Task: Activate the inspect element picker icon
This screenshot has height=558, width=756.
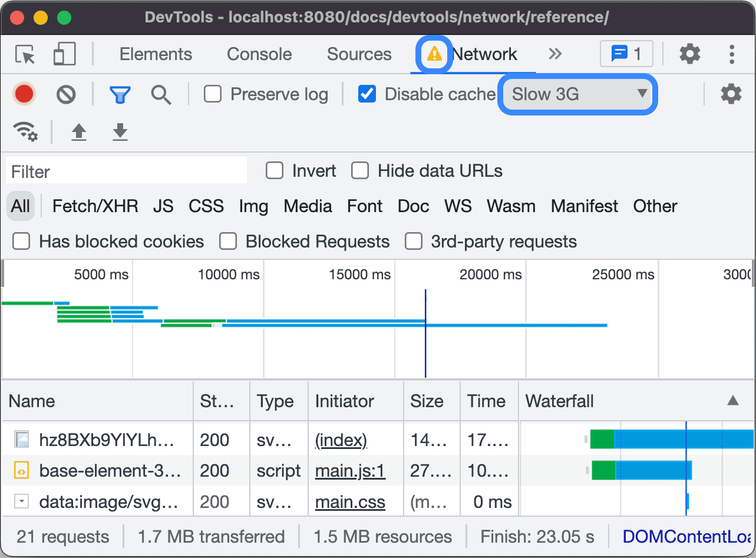Action: click(x=25, y=55)
